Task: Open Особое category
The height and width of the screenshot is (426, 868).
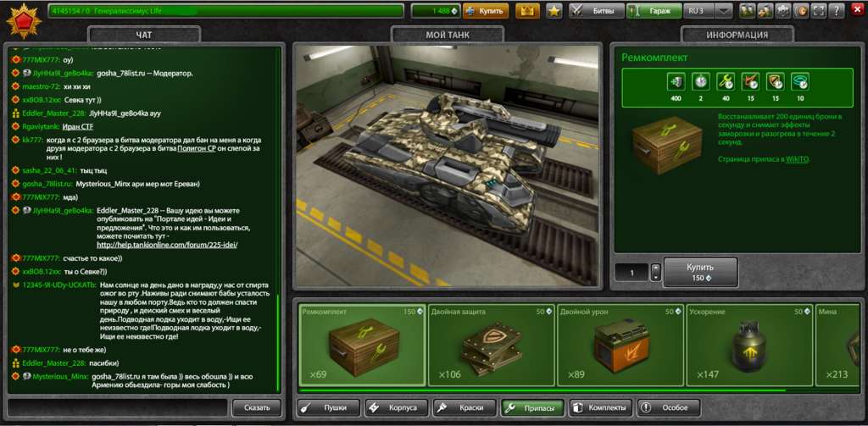Action: (669, 408)
